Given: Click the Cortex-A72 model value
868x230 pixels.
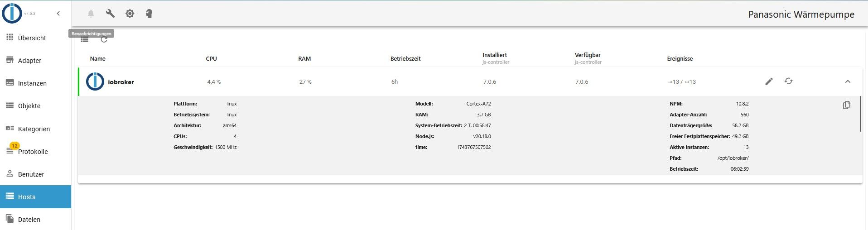Looking at the screenshot, I should (x=478, y=104).
